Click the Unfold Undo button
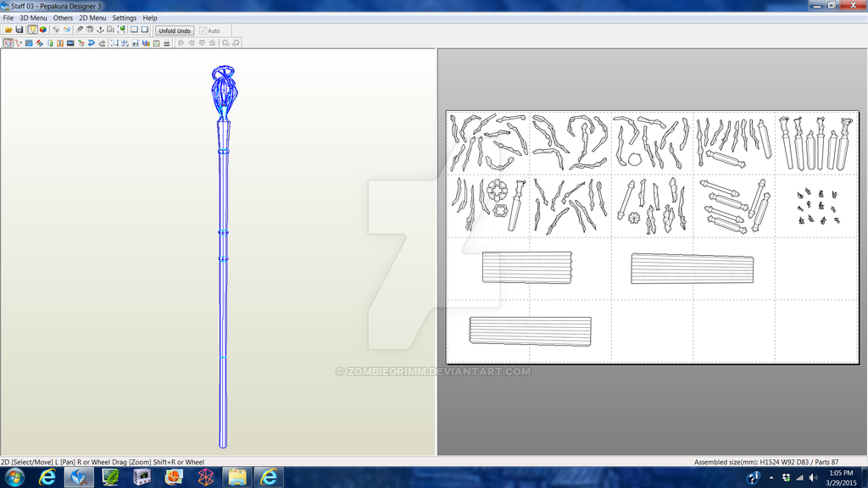This screenshot has width=868, height=488. point(175,31)
